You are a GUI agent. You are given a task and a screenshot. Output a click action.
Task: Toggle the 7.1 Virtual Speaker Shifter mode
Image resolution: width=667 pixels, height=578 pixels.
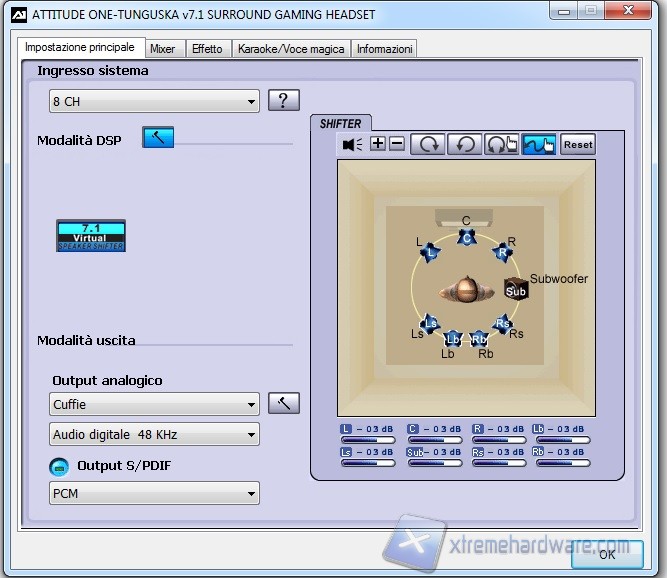tap(91, 236)
